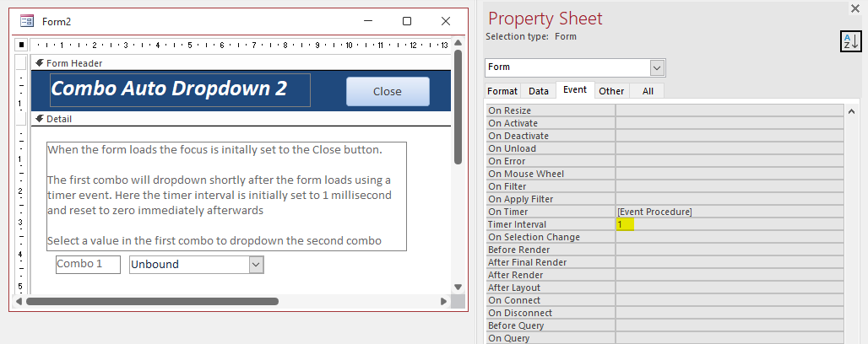Screen dimensions: 868x344
Task: Close the Property Sheet pane
Action: click(x=855, y=8)
